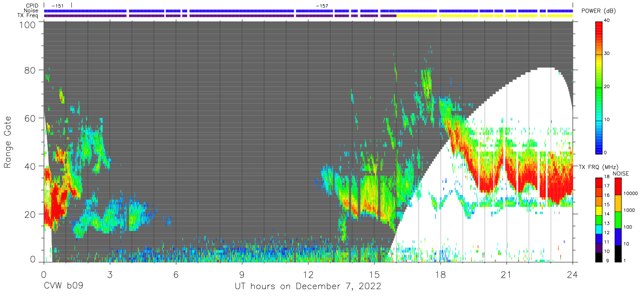Pick the yellow swatch of NOISE legend
This screenshot has width=644, height=297.
pyautogui.click(x=617, y=203)
